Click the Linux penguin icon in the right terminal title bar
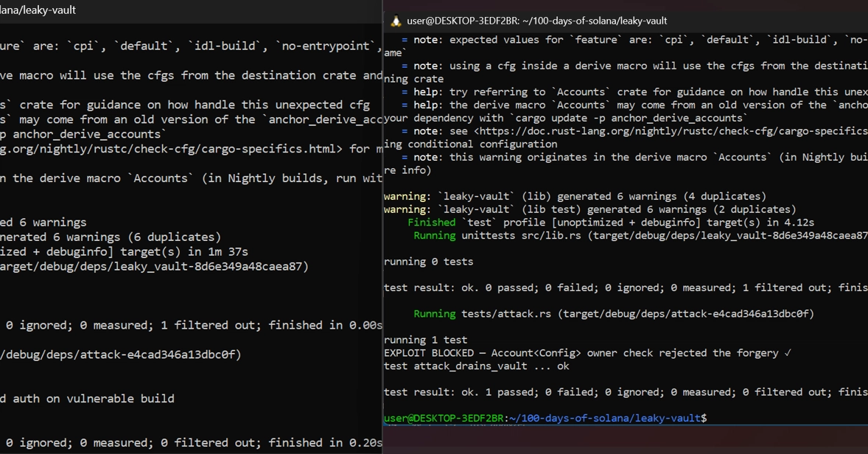Image resolution: width=868 pixels, height=454 pixels. coord(396,21)
